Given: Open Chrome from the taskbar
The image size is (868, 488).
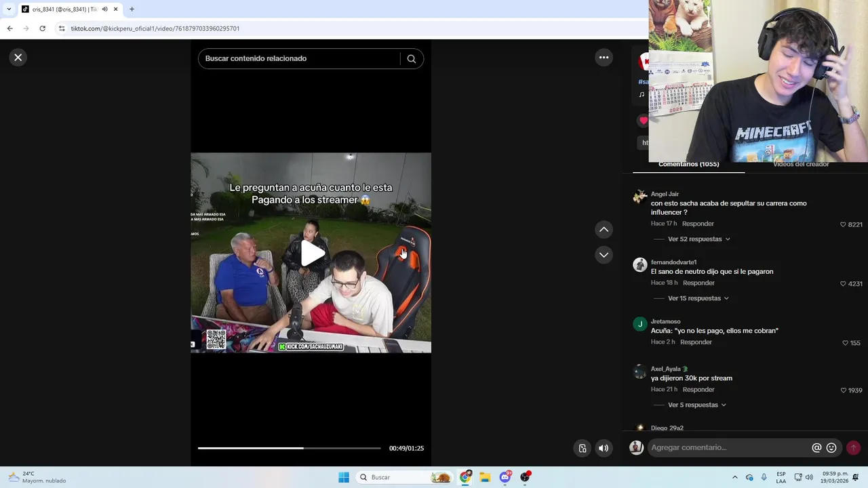Looking at the screenshot, I should (465, 477).
